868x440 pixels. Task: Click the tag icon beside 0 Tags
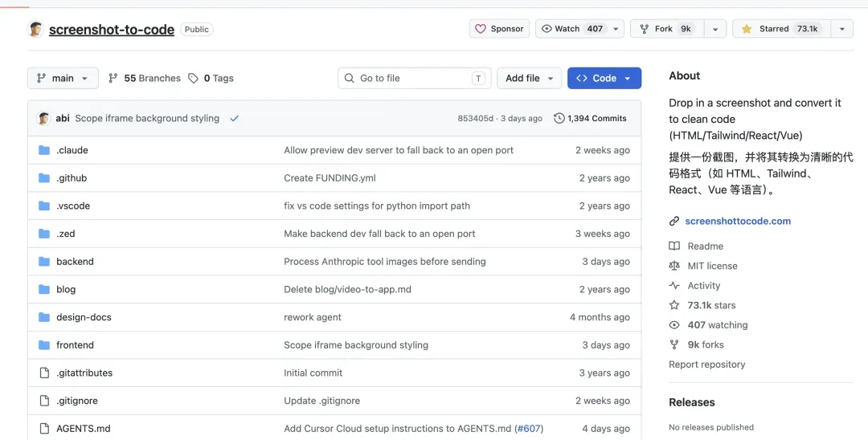tap(193, 79)
